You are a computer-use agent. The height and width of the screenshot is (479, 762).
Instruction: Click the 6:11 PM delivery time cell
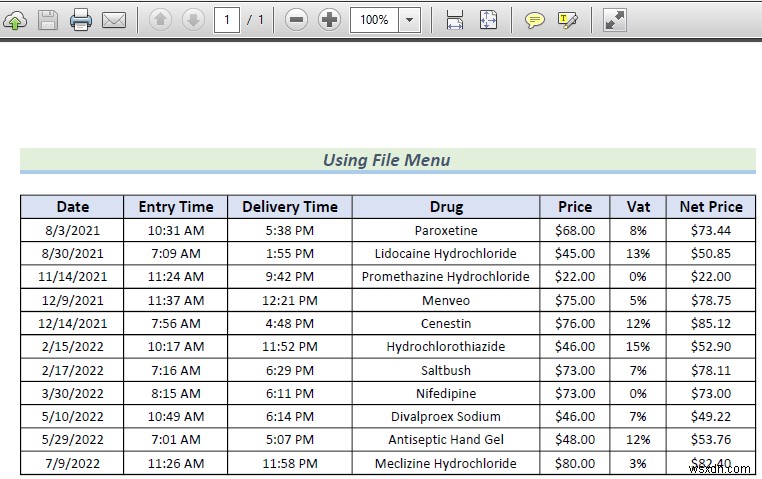(x=290, y=393)
